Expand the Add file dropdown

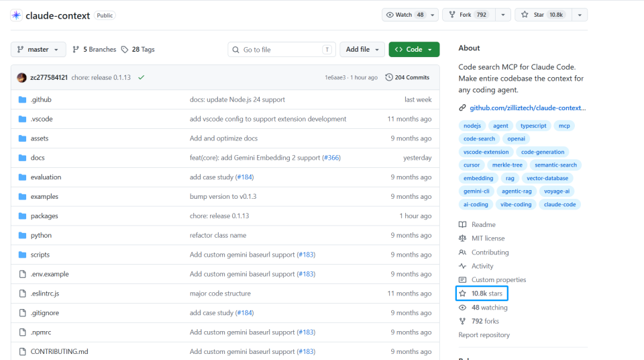[x=362, y=50]
